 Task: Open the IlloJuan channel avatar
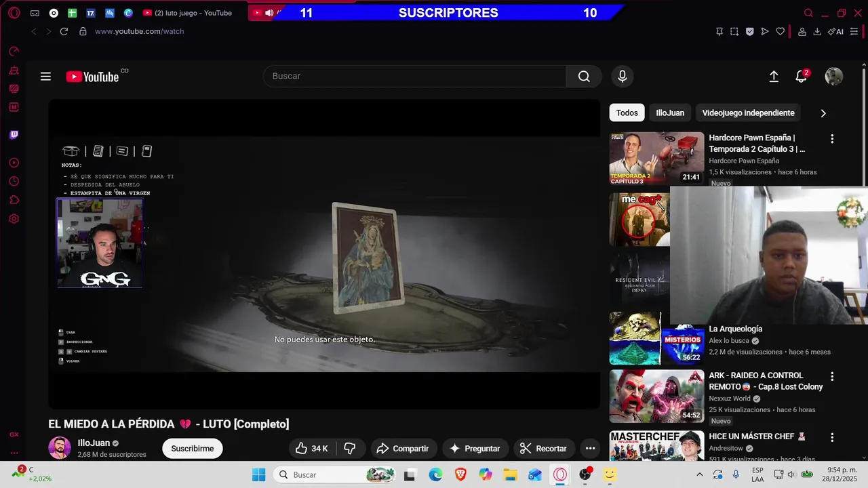click(x=59, y=448)
